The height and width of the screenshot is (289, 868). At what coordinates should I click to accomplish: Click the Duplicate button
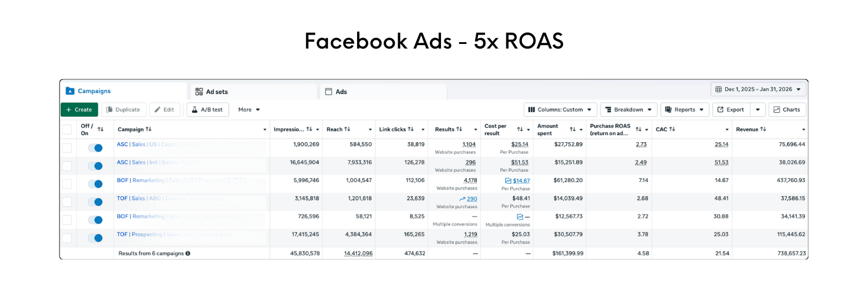tap(124, 109)
